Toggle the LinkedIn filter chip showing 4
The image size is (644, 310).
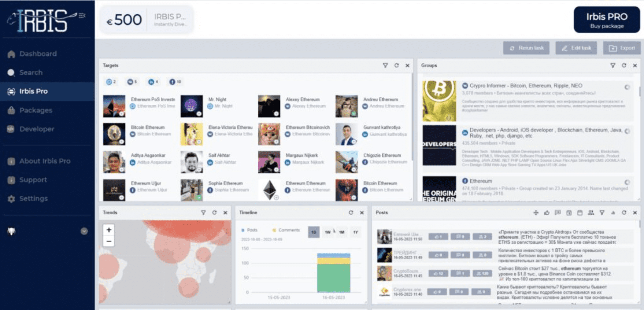pos(153,82)
